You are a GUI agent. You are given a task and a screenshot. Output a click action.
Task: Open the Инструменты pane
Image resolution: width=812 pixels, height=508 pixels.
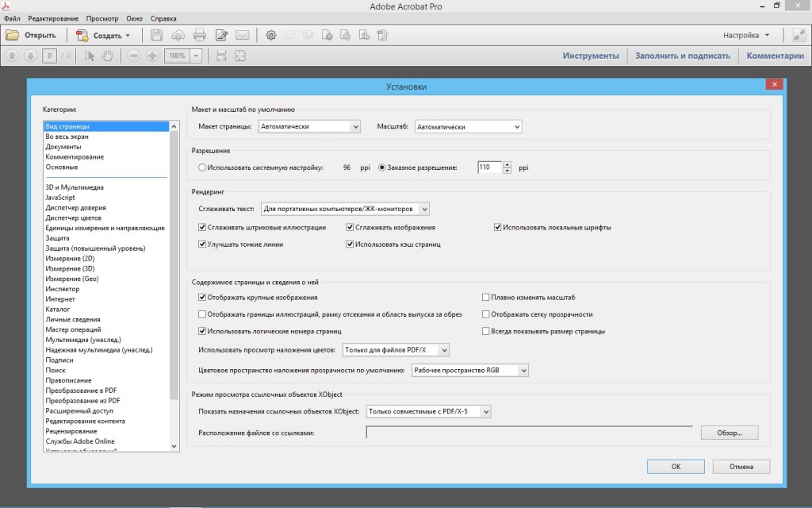[x=591, y=56]
